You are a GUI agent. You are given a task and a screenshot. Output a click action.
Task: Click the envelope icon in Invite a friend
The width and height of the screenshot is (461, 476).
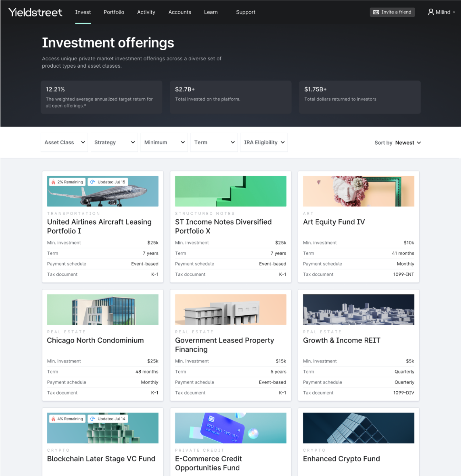coord(376,12)
